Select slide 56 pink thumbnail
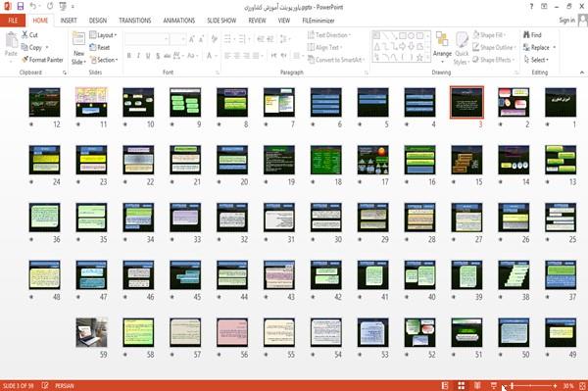 232,332
